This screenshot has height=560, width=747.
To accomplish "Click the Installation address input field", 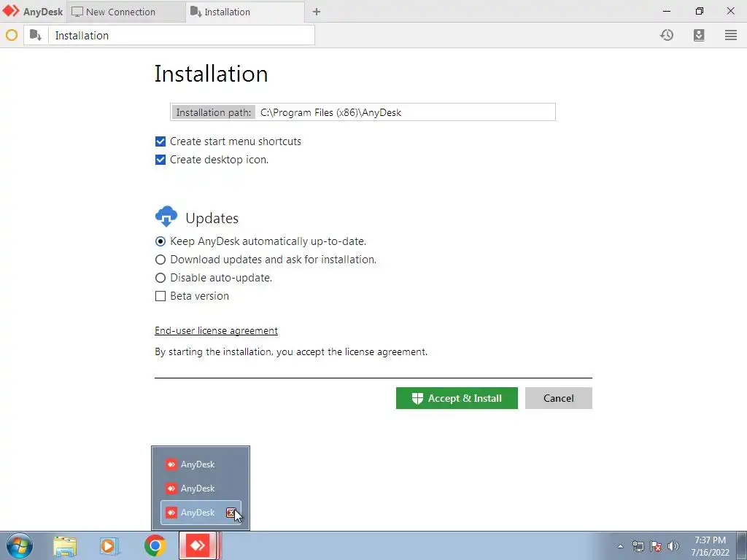I will coord(181,35).
